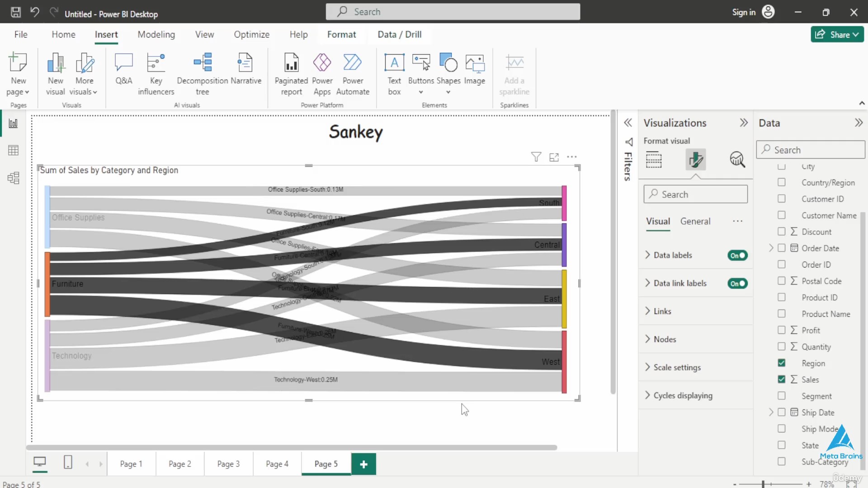Check the Quantity field
This screenshot has height=488, width=868.
click(782, 346)
